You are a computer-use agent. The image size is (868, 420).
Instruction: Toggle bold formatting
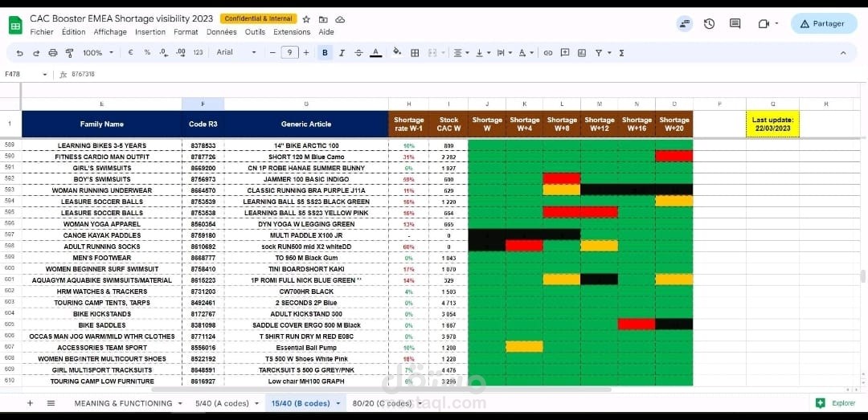tap(325, 52)
